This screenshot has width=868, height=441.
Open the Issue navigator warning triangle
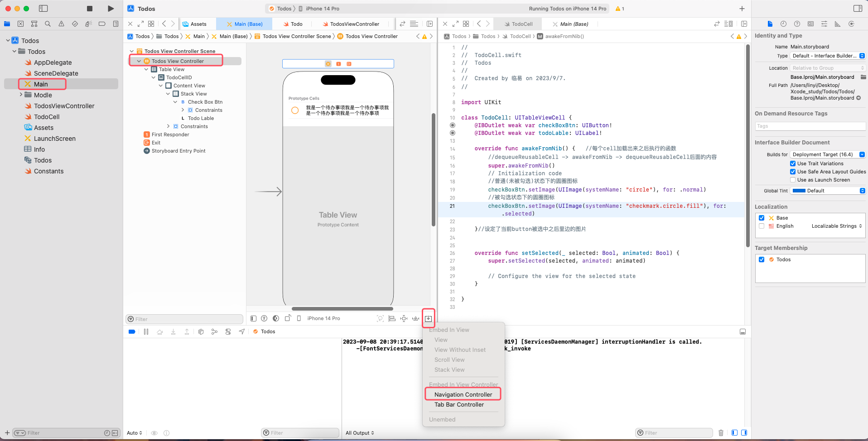pyautogui.click(x=61, y=24)
